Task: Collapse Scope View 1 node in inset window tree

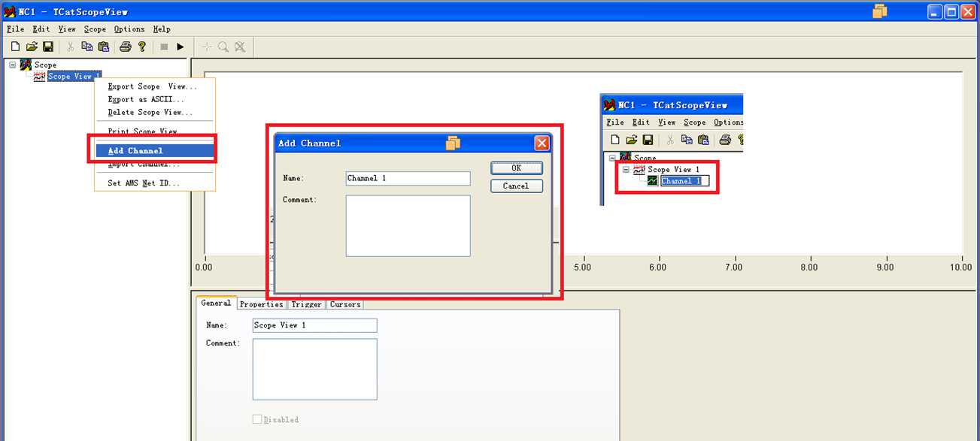Action: coord(627,169)
